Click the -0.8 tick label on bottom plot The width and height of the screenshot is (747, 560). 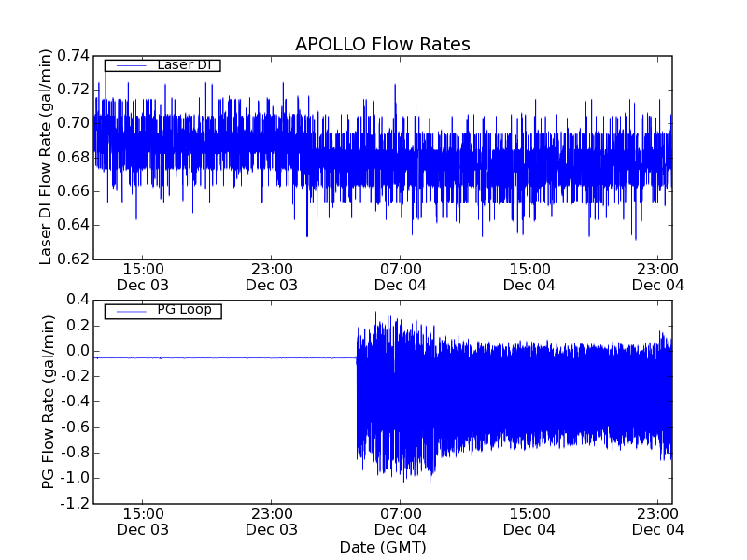(75, 453)
